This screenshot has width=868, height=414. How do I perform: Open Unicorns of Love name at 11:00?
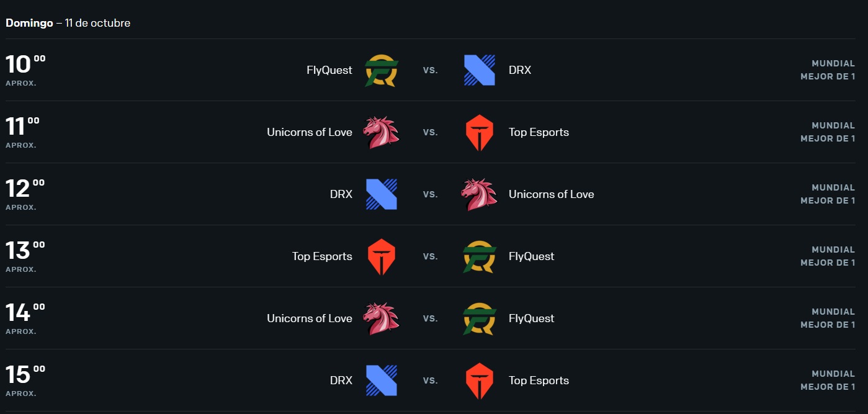click(310, 132)
